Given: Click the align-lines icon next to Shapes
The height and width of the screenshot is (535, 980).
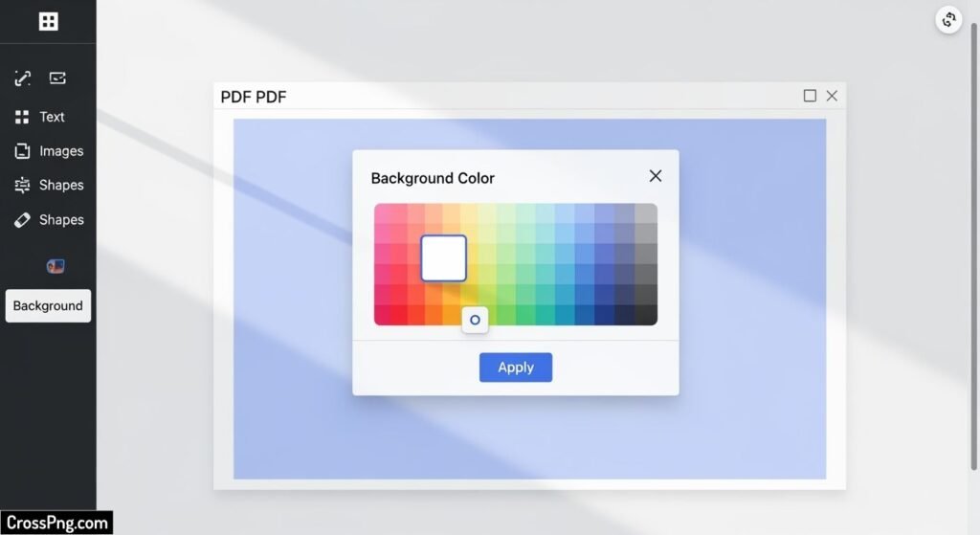Looking at the screenshot, I should pyautogui.click(x=22, y=185).
